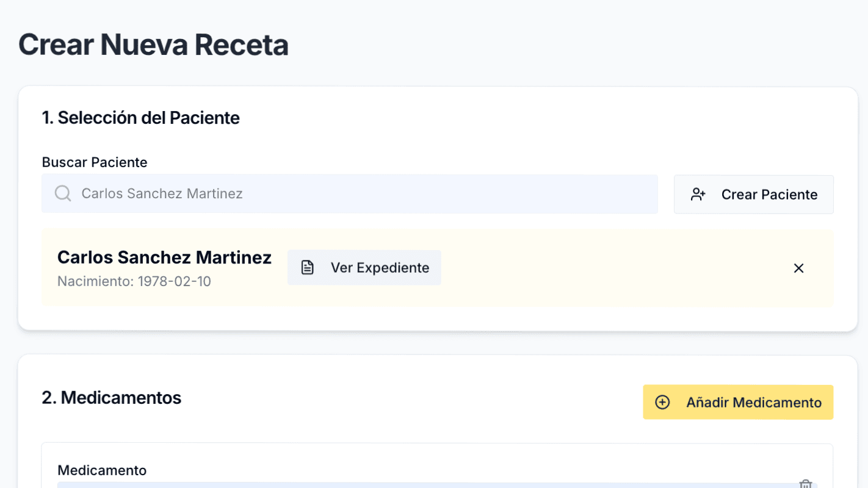Screen dimensions: 868x488
Task: Click the plus-circle icon on Añadir Medicamento
Action: tap(662, 403)
